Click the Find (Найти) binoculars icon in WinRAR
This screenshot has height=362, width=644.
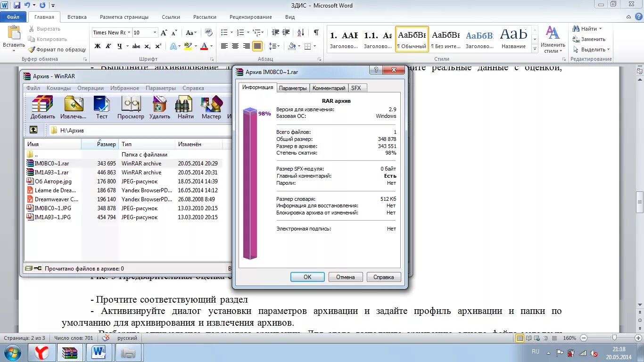point(186,107)
